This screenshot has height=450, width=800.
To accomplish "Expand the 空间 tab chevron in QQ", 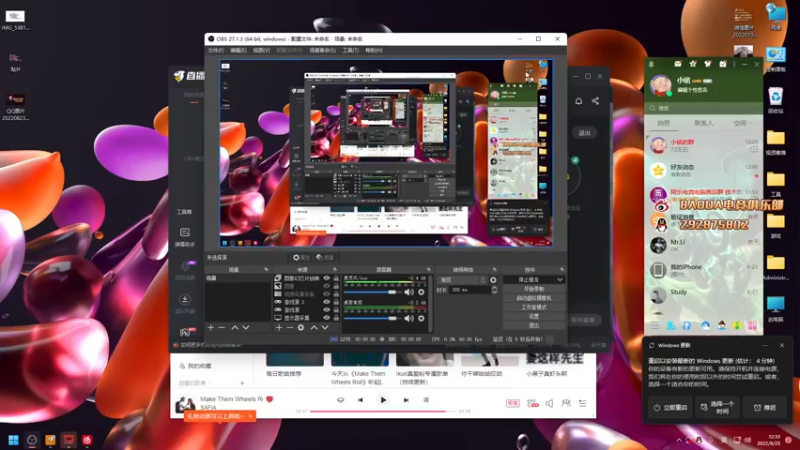I will [750, 123].
